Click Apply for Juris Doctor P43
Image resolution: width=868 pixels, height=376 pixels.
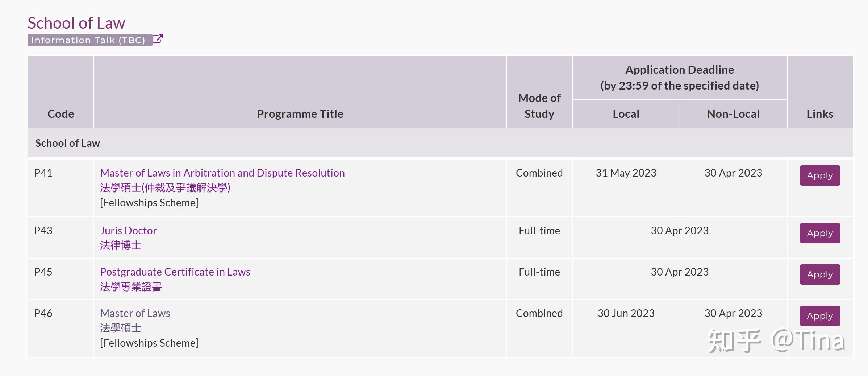click(819, 233)
